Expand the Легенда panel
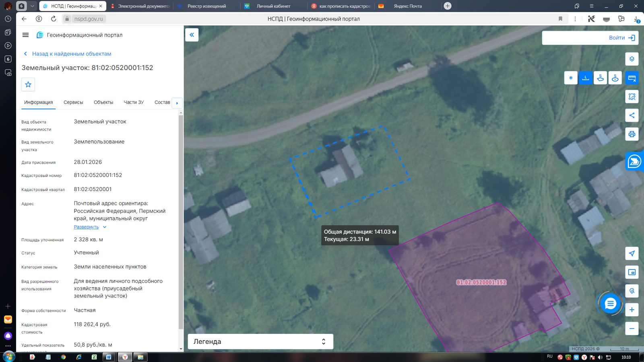Image resolution: width=644 pixels, height=362 pixels. 260,341
